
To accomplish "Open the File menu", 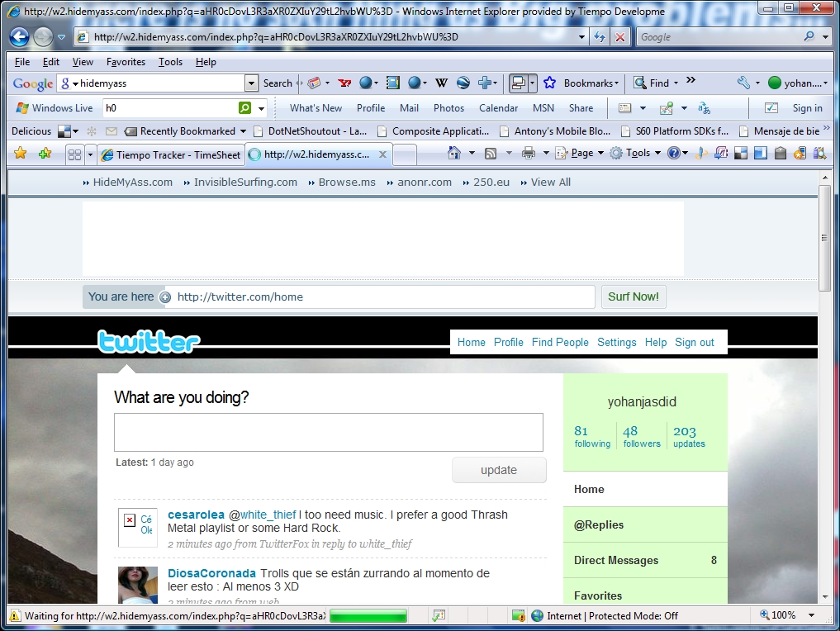I will point(22,62).
